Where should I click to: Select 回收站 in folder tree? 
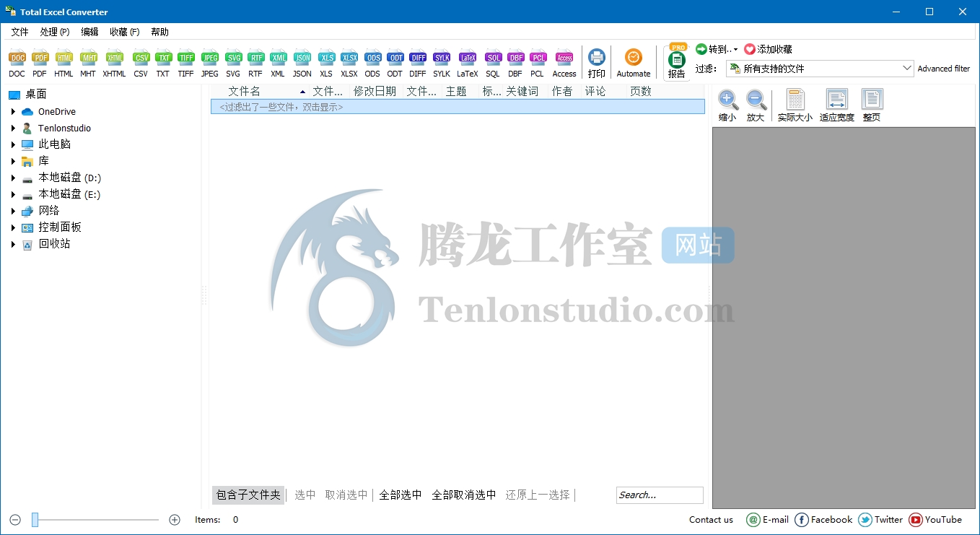(54, 244)
